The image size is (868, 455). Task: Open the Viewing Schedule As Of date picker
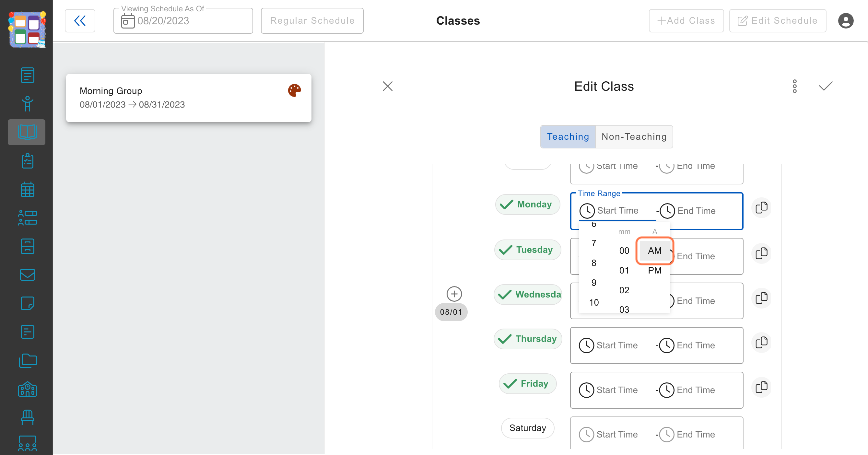183,21
